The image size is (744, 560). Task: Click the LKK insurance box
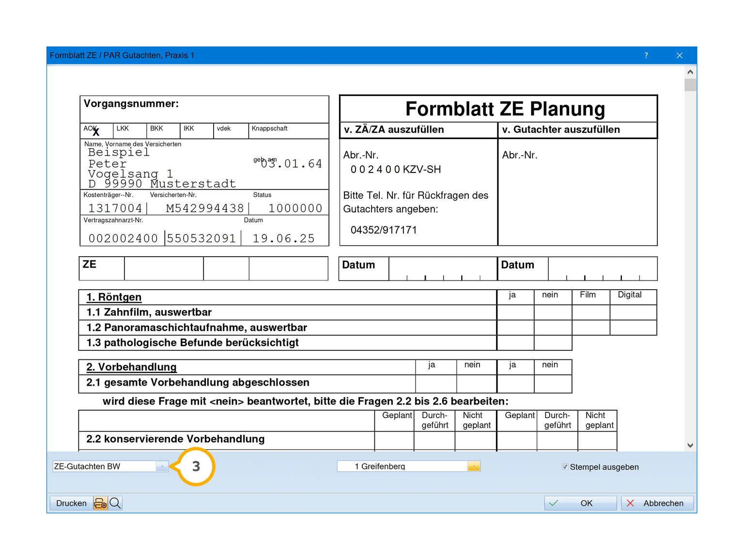(130, 131)
